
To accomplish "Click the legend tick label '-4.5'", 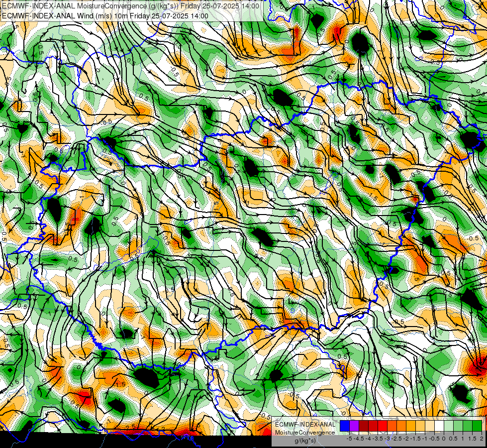I will click(x=359, y=439).
